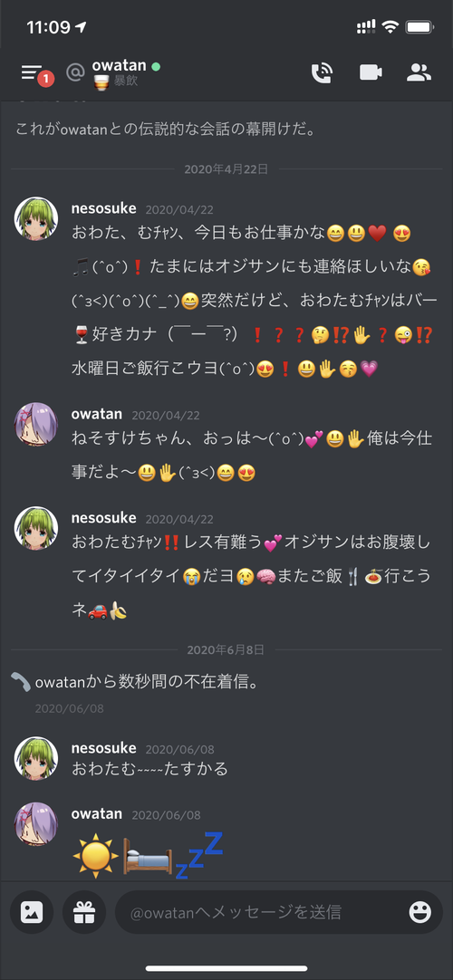
Task: Open the channel list hamburger menu
Action: pyautogui.click(x=31, y=72)
